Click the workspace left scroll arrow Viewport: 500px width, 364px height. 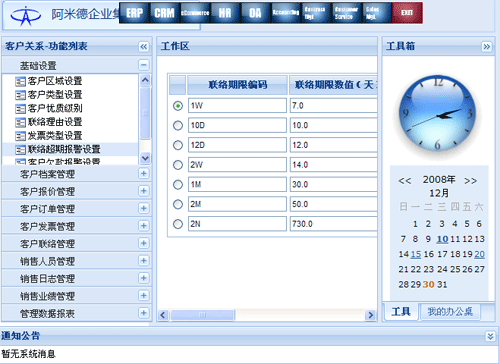(163, 315)
